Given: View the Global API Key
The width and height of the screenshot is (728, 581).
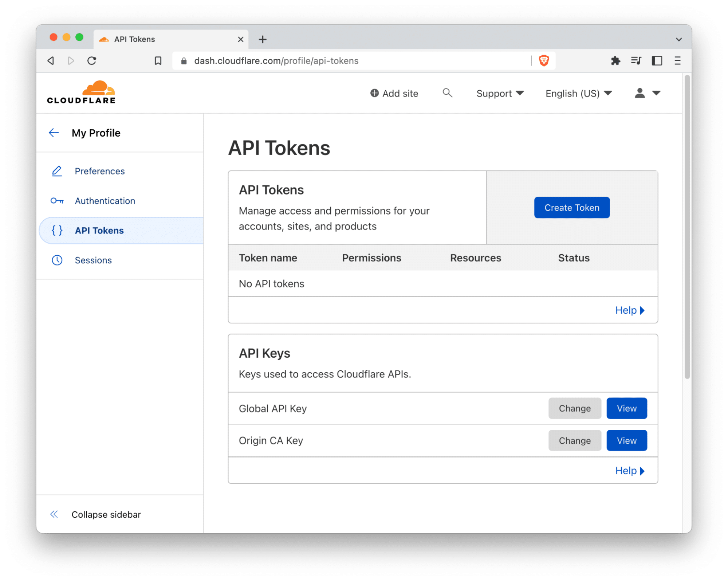Looking at the screenshot, I should [626, 408].
